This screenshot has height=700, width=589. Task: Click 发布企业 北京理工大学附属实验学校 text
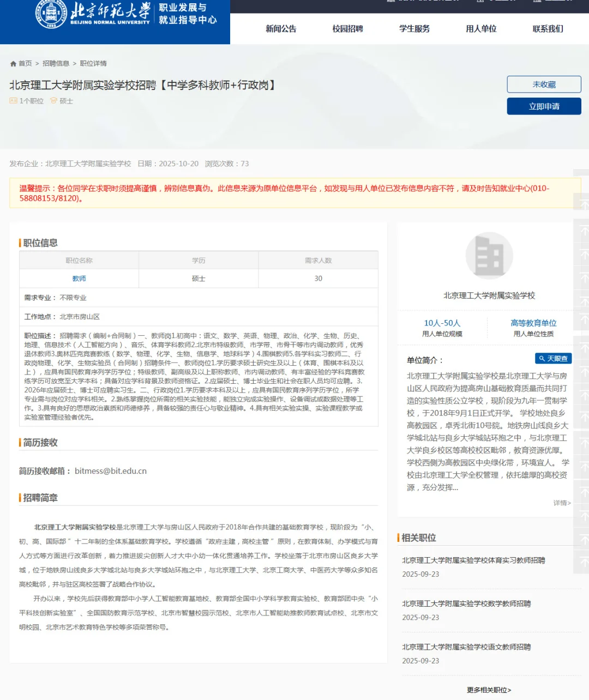70,164
